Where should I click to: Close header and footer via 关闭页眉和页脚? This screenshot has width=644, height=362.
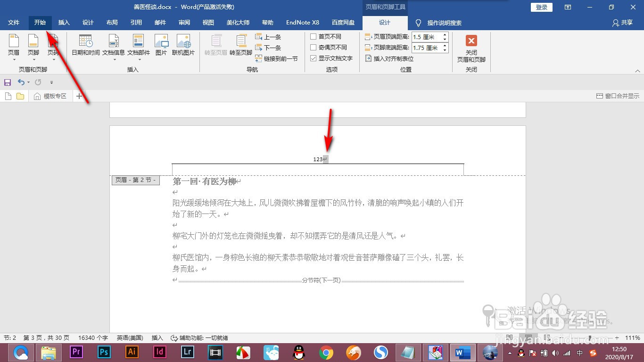(471, 48)
